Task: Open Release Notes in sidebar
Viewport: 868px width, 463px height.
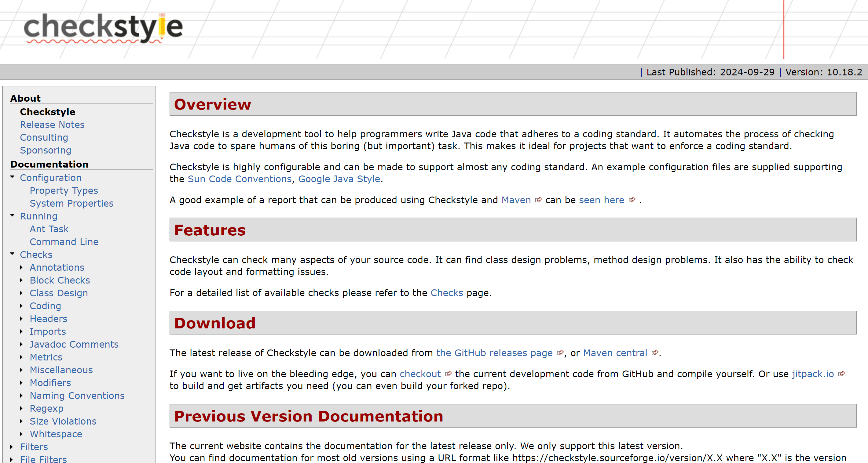Action: (52, 125)
